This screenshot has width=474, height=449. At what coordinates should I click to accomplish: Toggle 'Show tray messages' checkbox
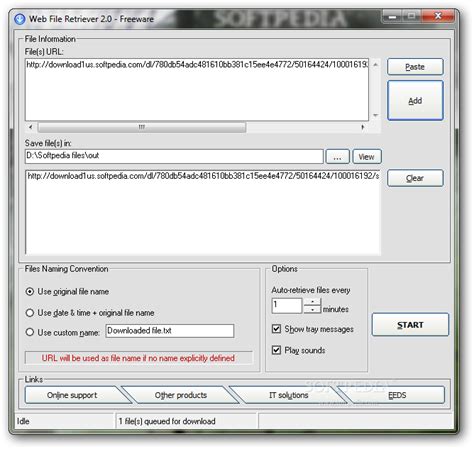(276, 329)
